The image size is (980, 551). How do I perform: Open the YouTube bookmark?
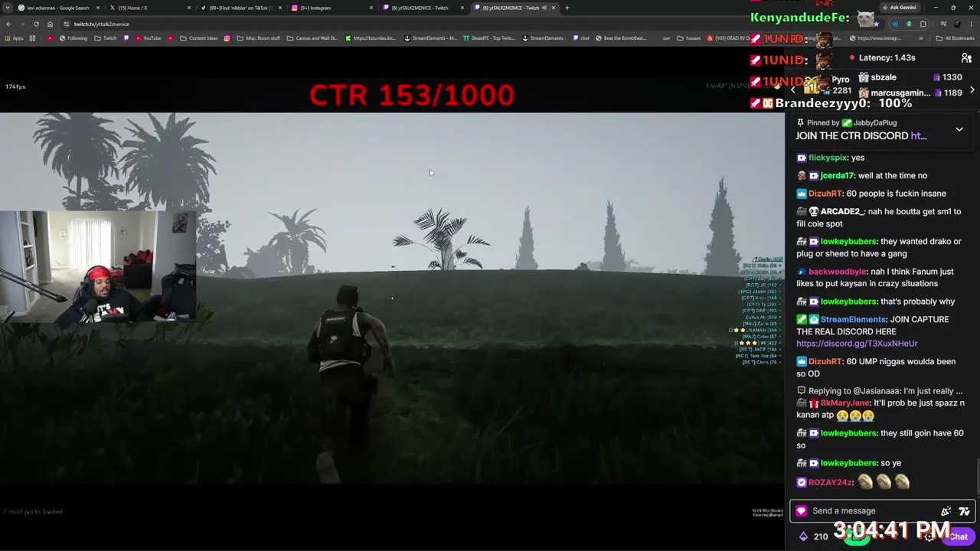click(x=147, y=38)
